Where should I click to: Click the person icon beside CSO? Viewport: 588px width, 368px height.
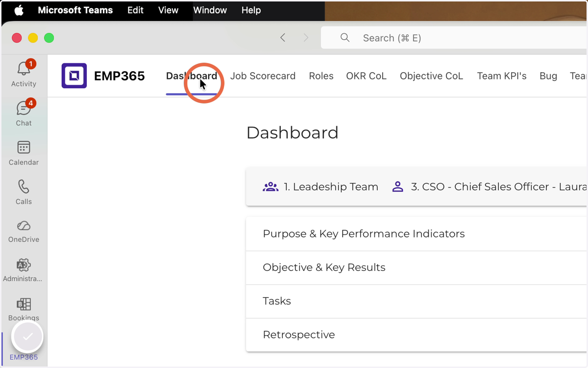(x=398, y=187)
